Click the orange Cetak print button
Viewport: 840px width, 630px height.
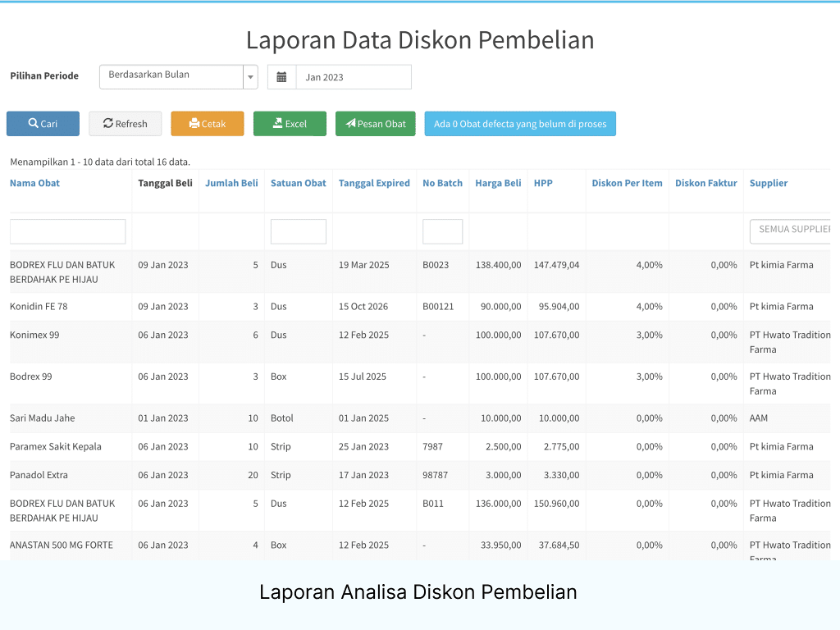pyautogui.click(x=208, y=124)
